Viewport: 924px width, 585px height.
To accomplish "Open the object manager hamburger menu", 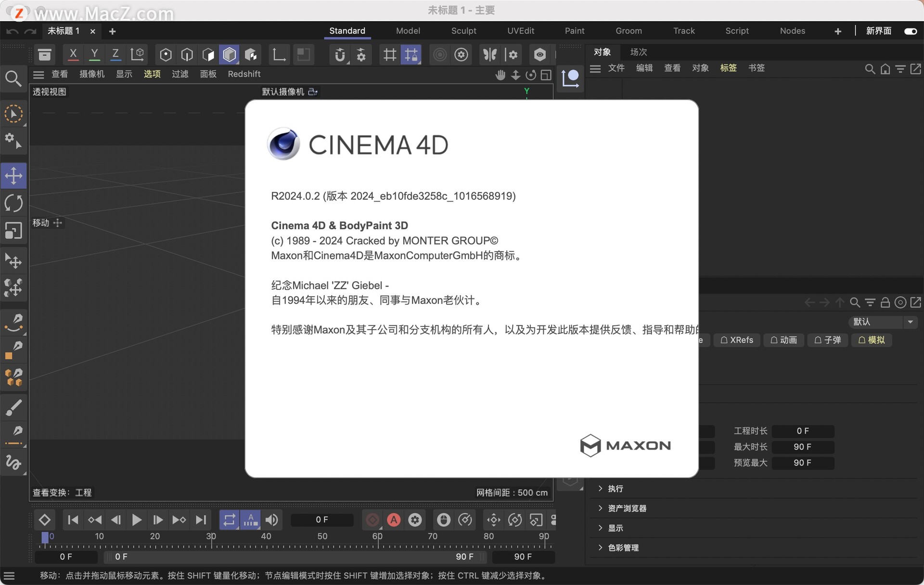I will click(x=595, y=68).
